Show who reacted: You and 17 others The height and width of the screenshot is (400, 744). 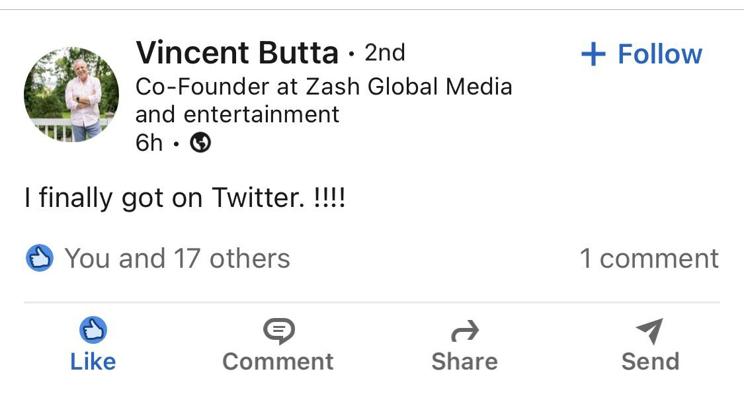click(x=177, y=259)
